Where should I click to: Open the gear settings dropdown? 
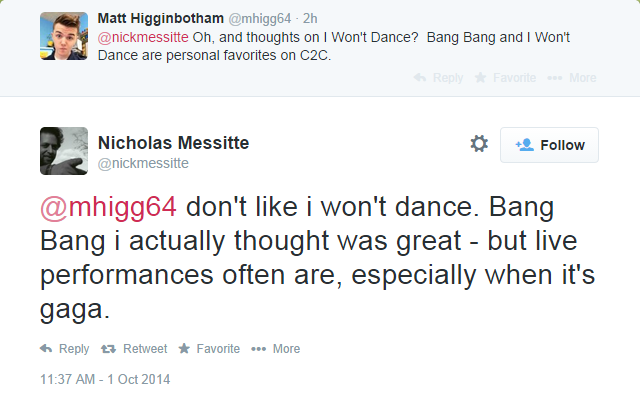479,144
